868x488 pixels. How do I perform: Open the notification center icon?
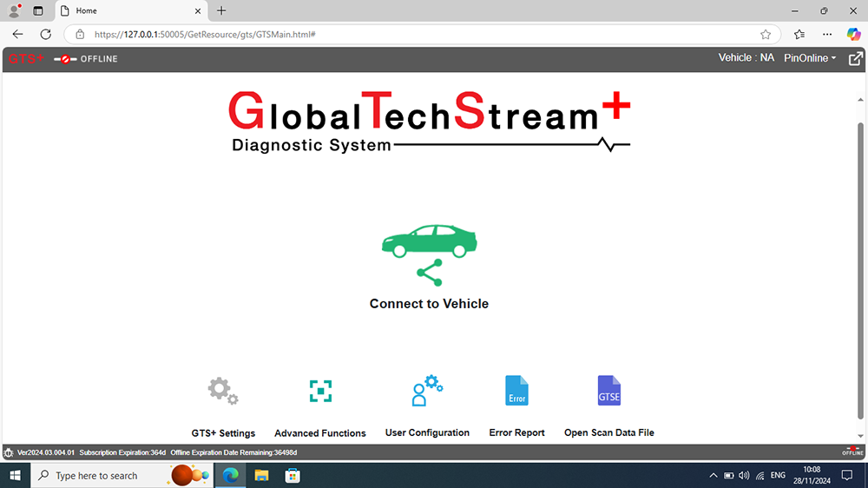pyautogui.click(x=847, y=475)
